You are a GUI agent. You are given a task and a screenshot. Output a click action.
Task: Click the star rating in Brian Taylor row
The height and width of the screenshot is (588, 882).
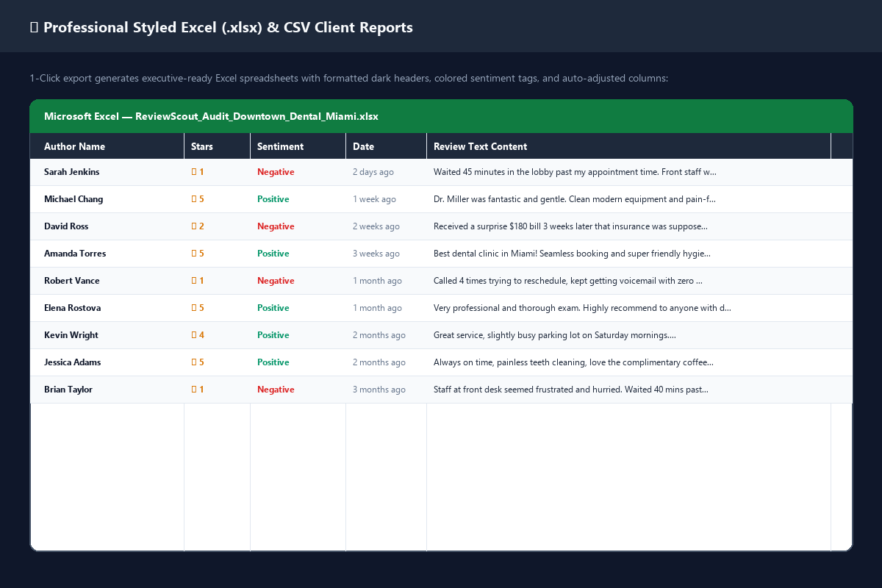198,390
